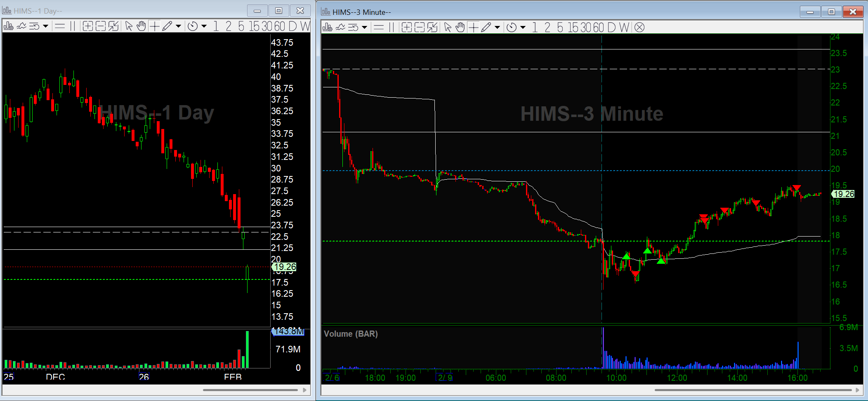868x401 pixels.
Task: Open studies/indicators icon in 3 Minute window
Action: coord(340,27)
